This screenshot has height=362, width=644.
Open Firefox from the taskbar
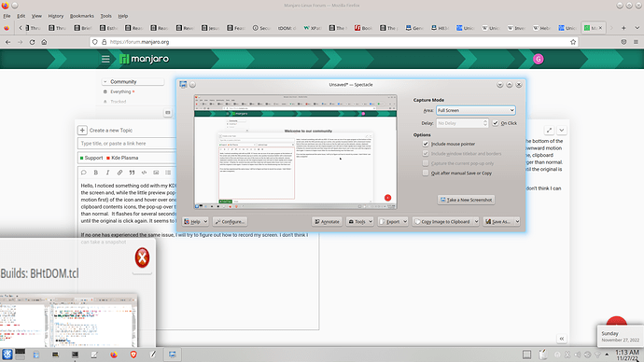coord(114,355)
